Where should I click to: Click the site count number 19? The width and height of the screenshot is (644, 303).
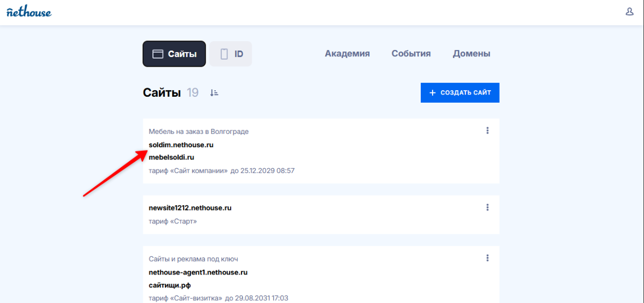193,93
